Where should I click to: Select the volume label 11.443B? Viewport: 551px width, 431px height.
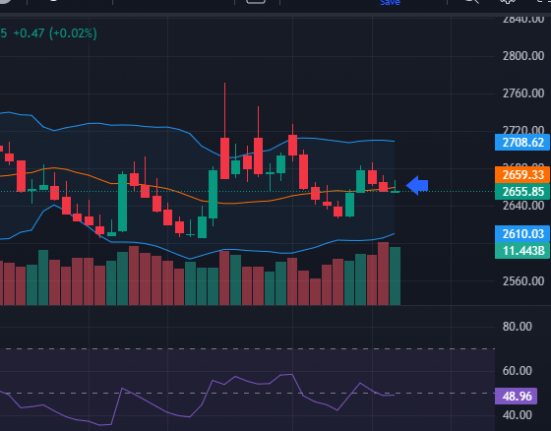click(x=522, y=250)
